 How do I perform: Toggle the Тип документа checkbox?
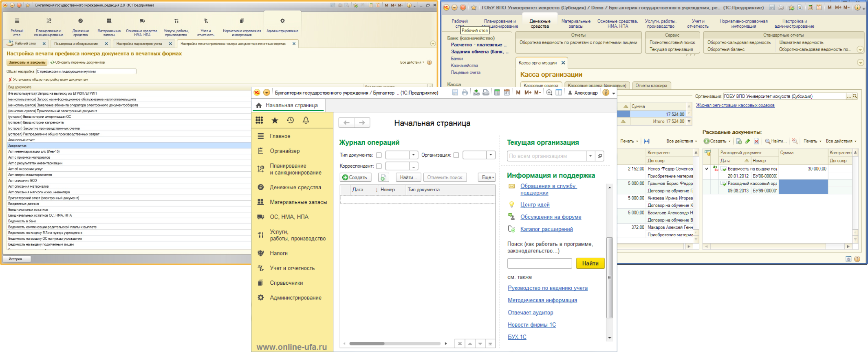tap(379, 155)
